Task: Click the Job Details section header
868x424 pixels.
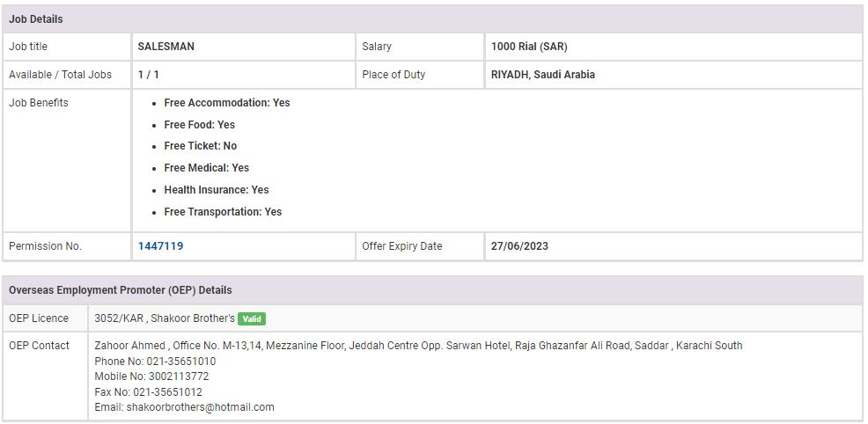Action: pyautogui.click(x=36, y=19)
